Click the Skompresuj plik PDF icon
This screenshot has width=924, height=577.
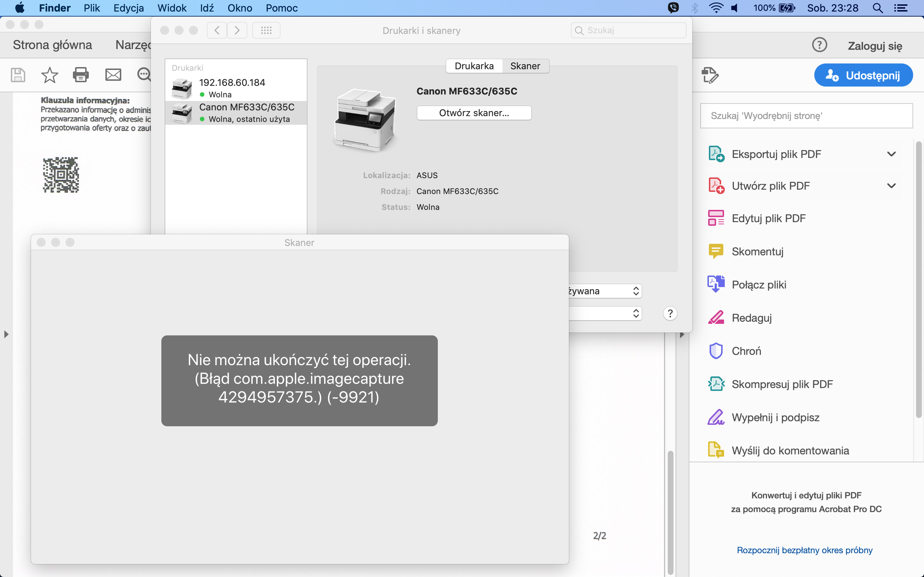[716, 384]
